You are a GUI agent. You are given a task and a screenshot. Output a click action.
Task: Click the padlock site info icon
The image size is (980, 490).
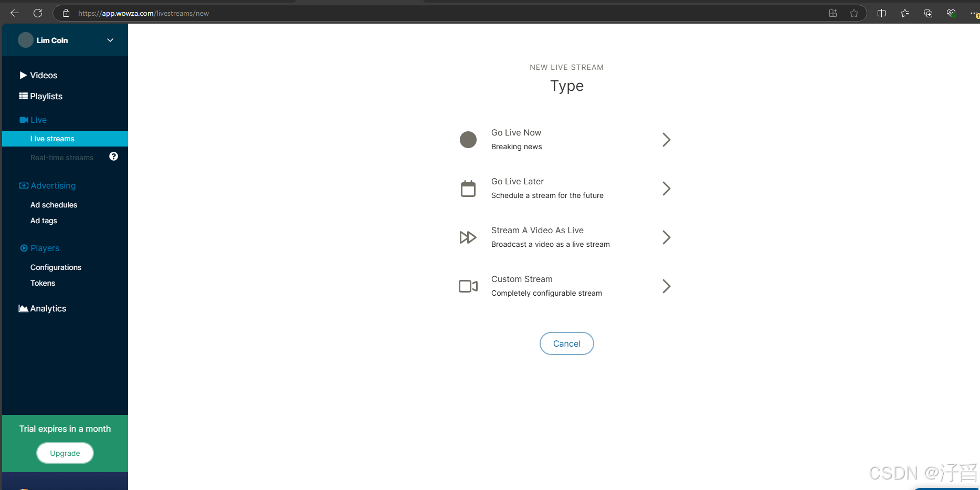[66, 13]
